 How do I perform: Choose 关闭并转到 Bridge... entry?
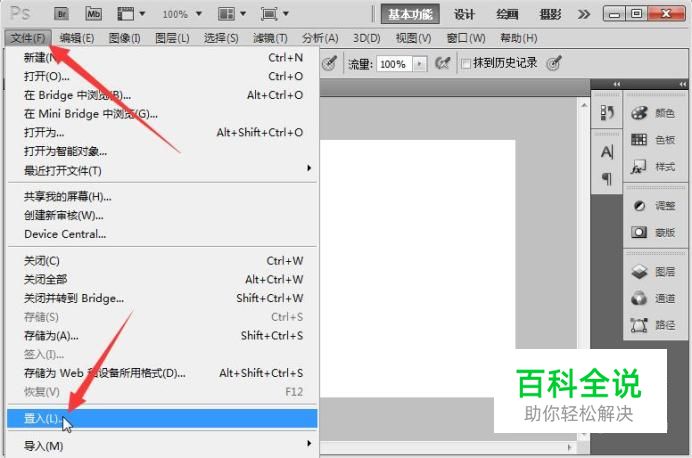pos(162,298)
